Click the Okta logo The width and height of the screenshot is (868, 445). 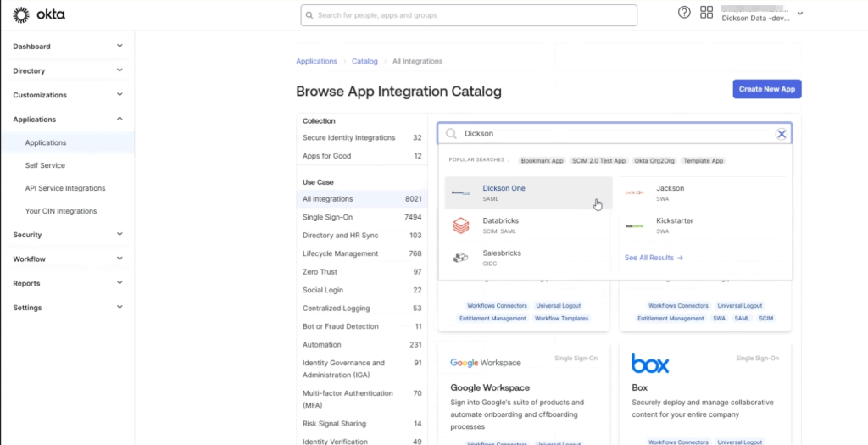click(39, 15)
